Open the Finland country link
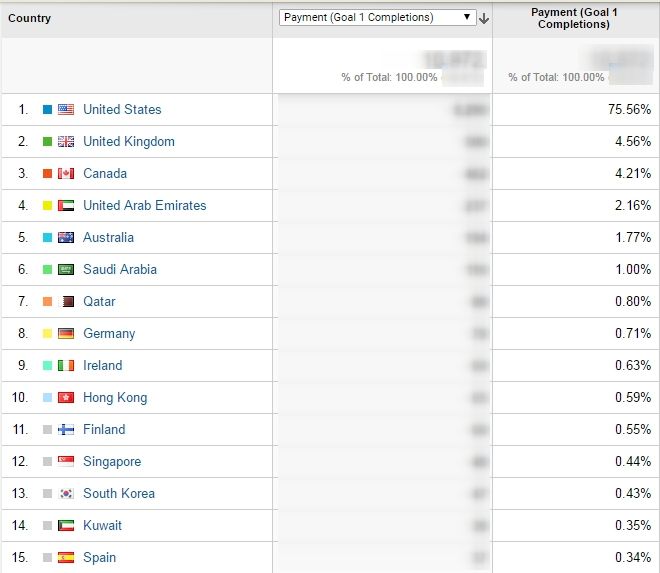The image size is (660, 573). (104, 429)
